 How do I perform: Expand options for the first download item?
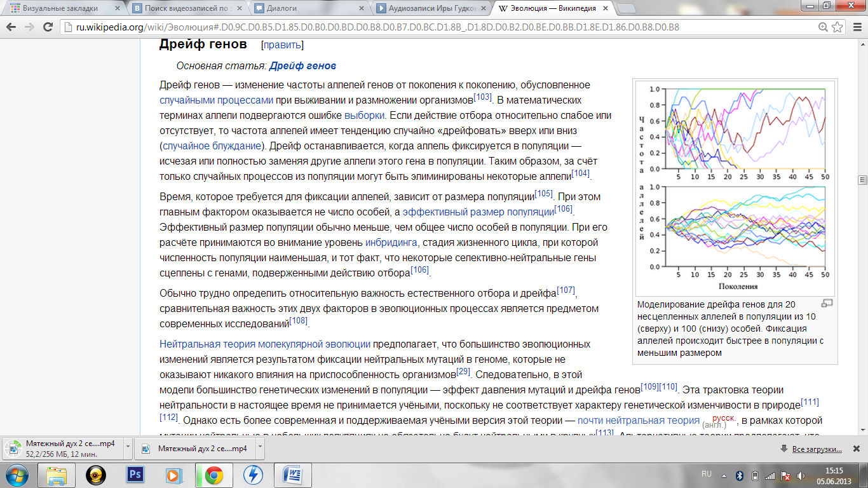coord(129,448)
